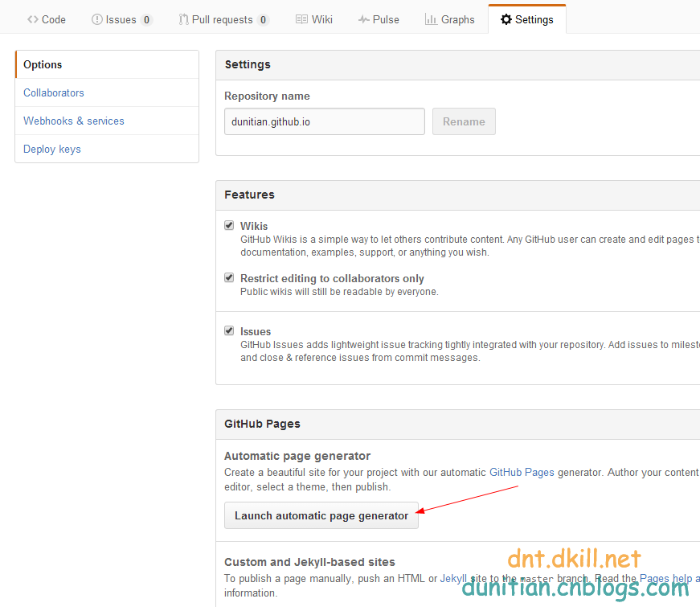Click the Restrict editing to collaborators only label
The width and height of the screenshot is (700, 607).
(x=332, y=278)
